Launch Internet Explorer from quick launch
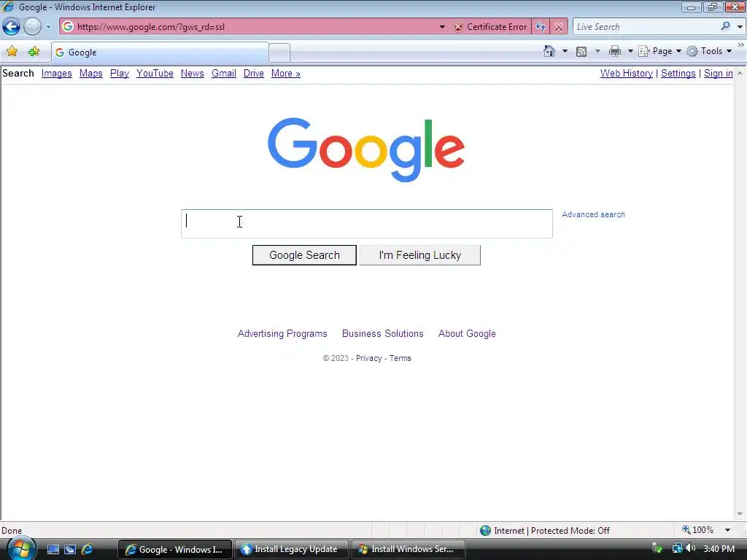Viewport: 747px width, 560px height. tap(88, 550)
